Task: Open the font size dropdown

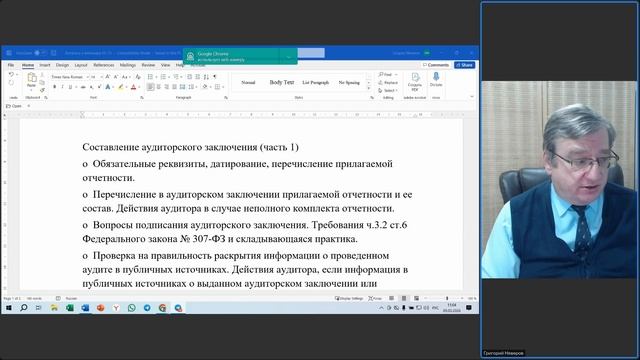Action: pos(101,77)
